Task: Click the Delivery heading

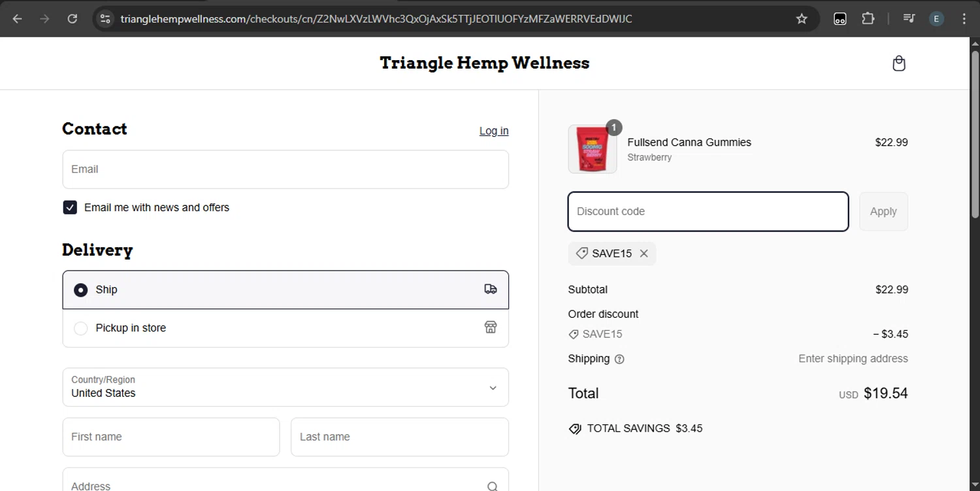Action: click(x=97, y=250)
